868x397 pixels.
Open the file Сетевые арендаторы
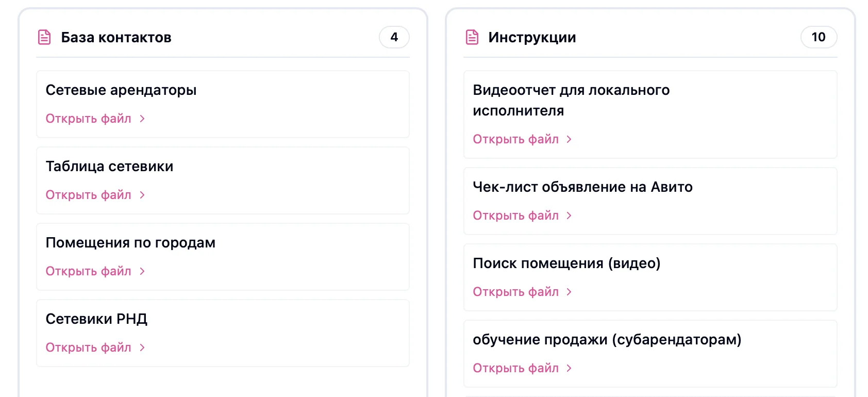(88, 119)
